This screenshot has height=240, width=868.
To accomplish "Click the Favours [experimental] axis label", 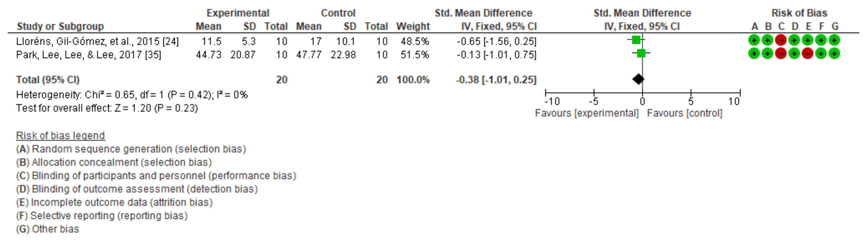I will pos(587,113).
